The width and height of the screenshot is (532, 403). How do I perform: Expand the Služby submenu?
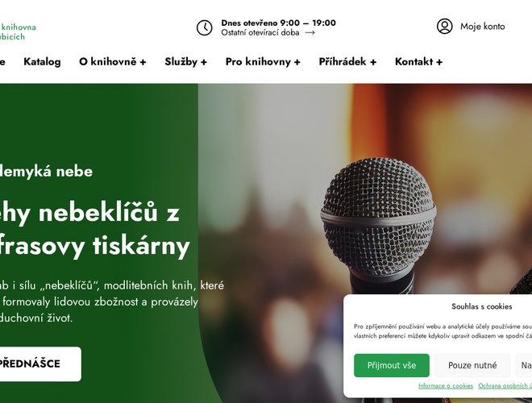tap(185, 62)
